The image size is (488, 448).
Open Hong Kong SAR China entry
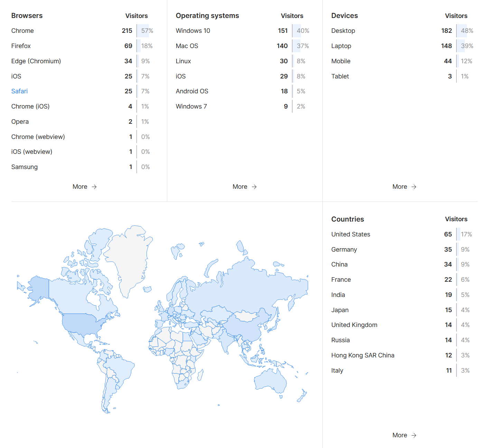(x=363, y=355)
